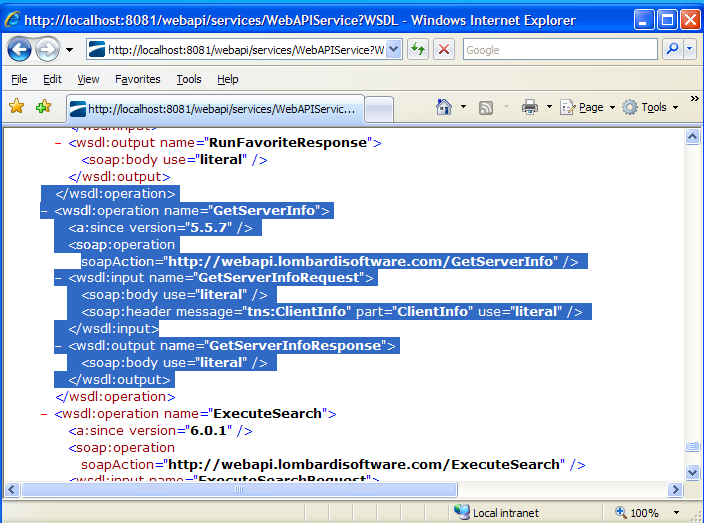Collapse the ExecuteSearch operation node

[x=44, y=414]
